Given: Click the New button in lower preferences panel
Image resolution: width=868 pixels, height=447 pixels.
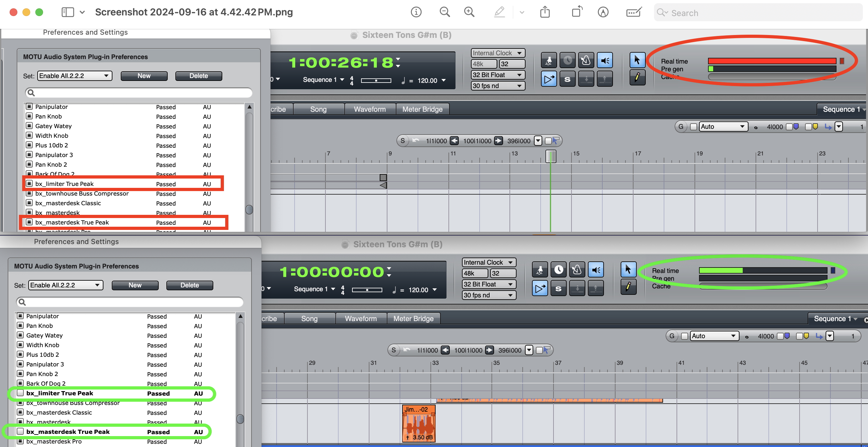Looking at the screenshot, I should [135, 285].
